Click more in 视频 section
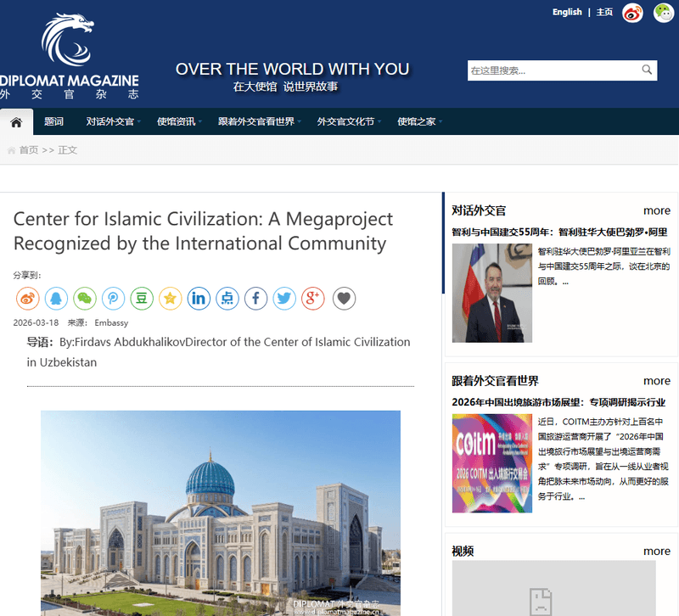679x616 pixels. click(x=656, y=551)
